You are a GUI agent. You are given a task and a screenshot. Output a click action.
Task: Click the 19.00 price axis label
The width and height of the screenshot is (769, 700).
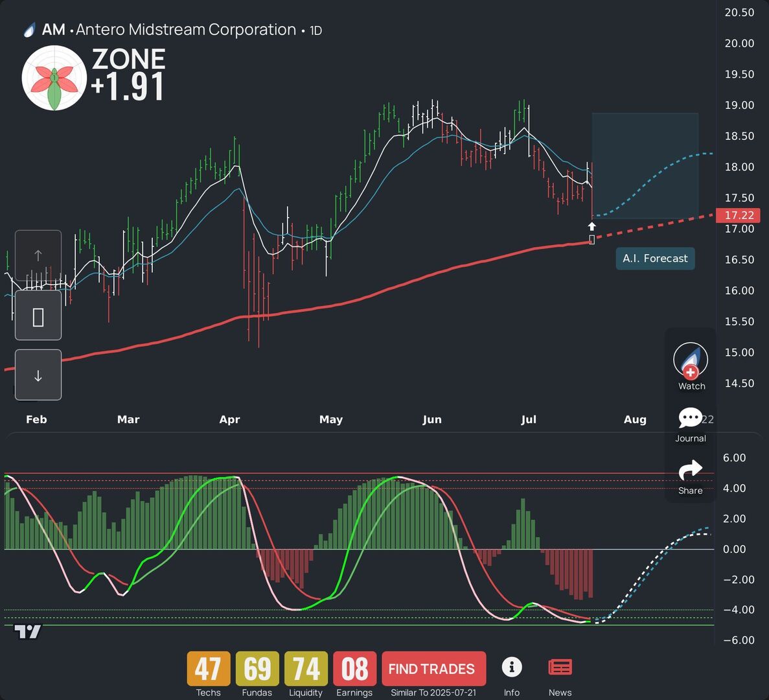(x=740, y=105)
